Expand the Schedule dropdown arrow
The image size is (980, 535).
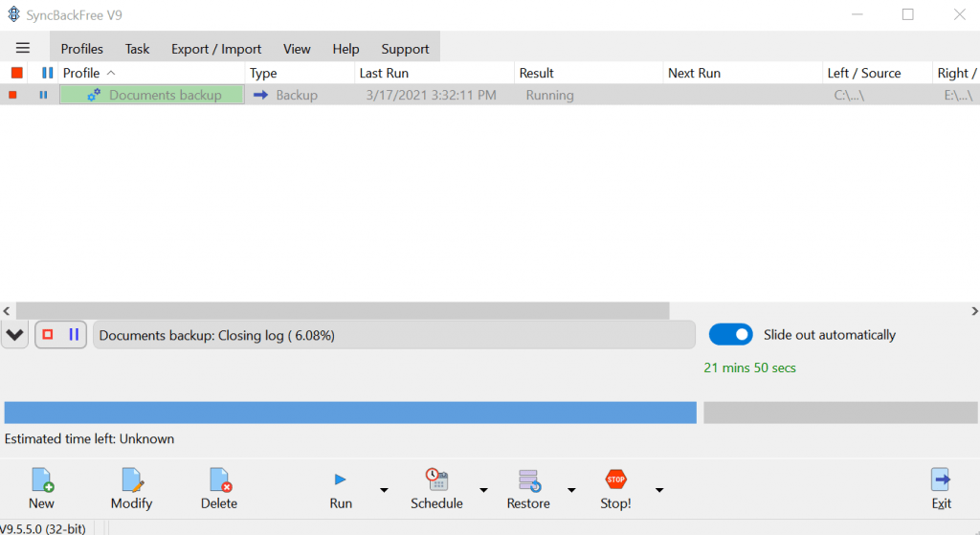coord(483,490)
